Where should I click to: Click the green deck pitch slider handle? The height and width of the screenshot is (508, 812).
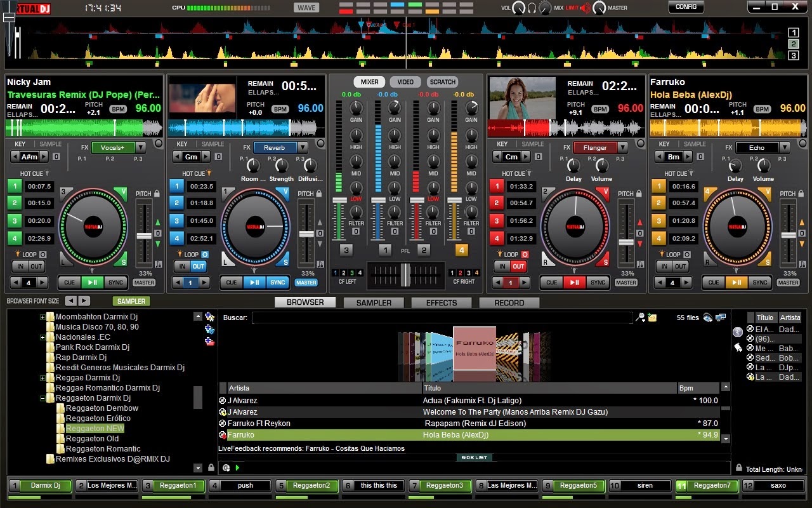click(x=144, y=235)
